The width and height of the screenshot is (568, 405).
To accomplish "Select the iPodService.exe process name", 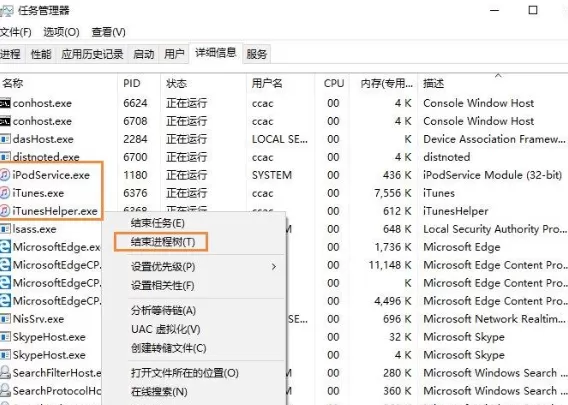I will [51, 175].
